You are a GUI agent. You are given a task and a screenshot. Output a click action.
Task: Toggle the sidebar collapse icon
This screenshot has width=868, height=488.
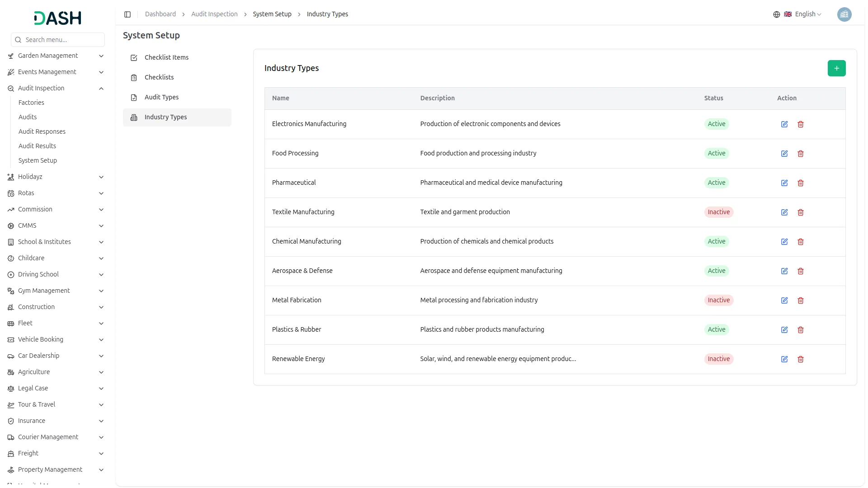point(127,14)
